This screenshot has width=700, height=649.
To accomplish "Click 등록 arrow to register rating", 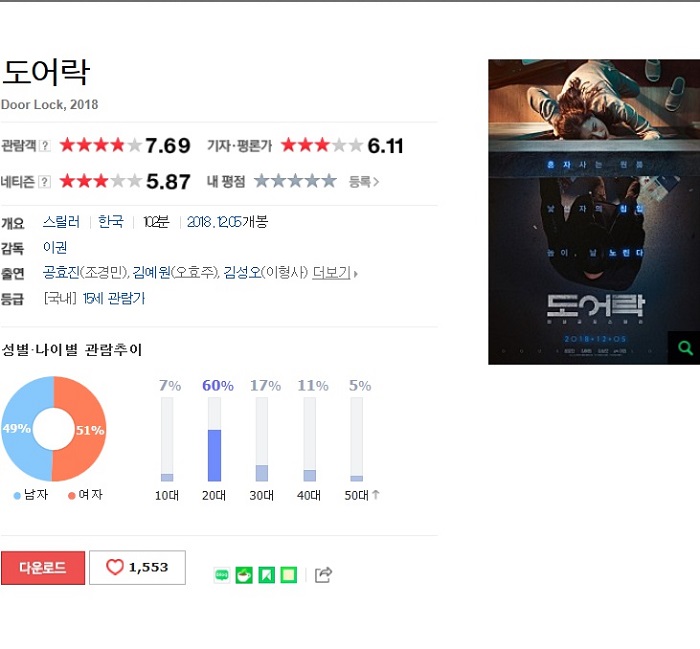I will click(x=363, y=182).
